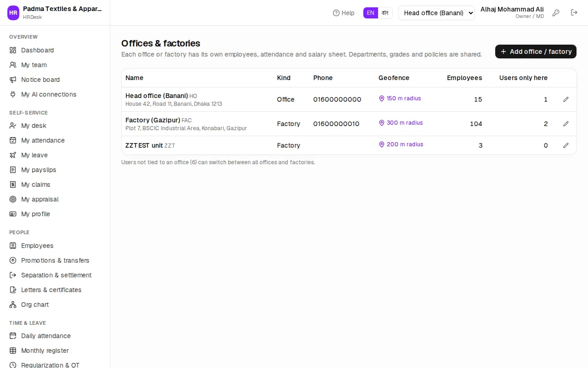This screenshot has height=368, width=588.
Task: Click the My leave airplane icon
Action: pos(13,155)
